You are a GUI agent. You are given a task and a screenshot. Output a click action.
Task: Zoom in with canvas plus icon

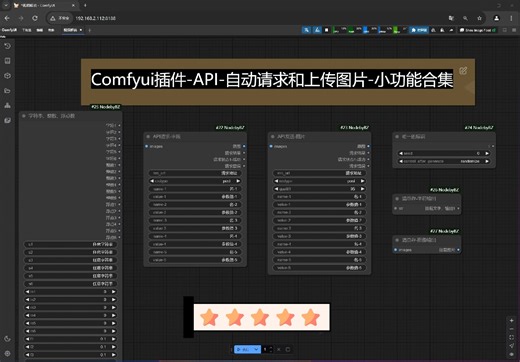point(512,320)
